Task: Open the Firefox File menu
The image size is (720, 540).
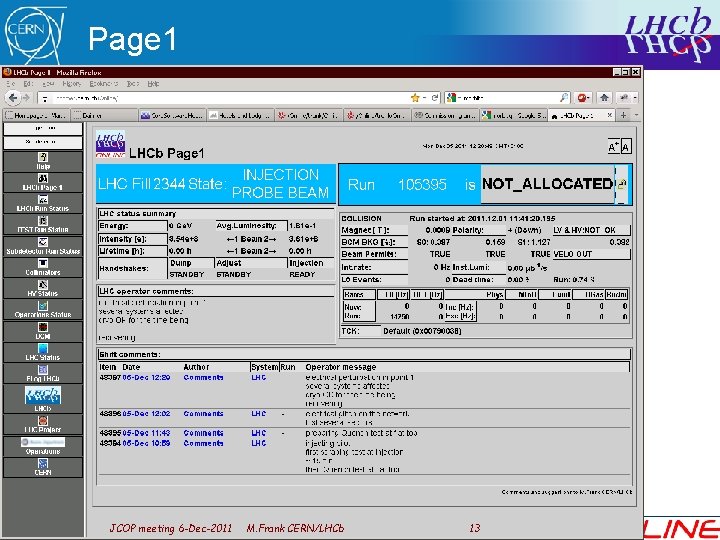Action: point(11,84)
